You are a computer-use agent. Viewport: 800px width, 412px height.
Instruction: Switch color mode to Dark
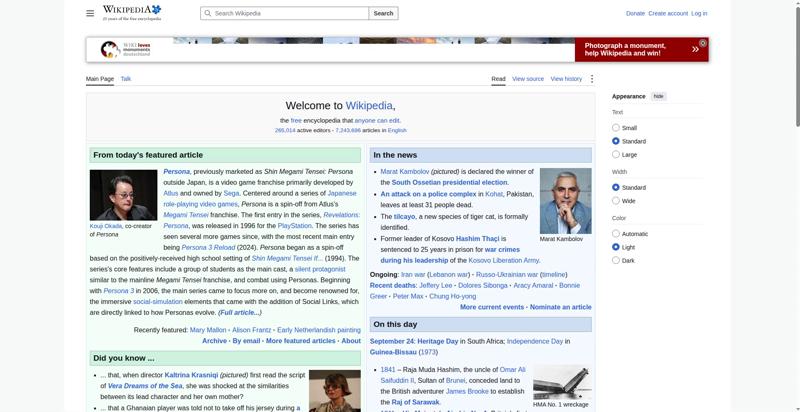(616, 260)
